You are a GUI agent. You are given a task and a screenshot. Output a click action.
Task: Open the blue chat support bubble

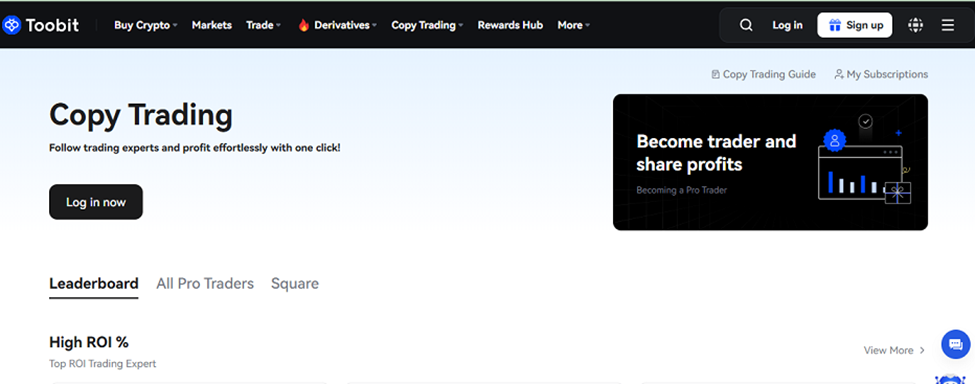(956, 344)
